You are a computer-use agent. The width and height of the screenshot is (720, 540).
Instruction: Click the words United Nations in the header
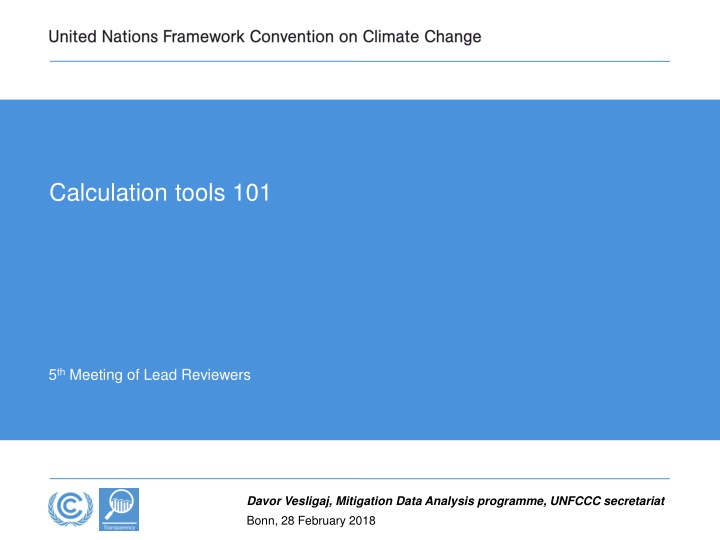pyautogui.click(x=103, y=37)
